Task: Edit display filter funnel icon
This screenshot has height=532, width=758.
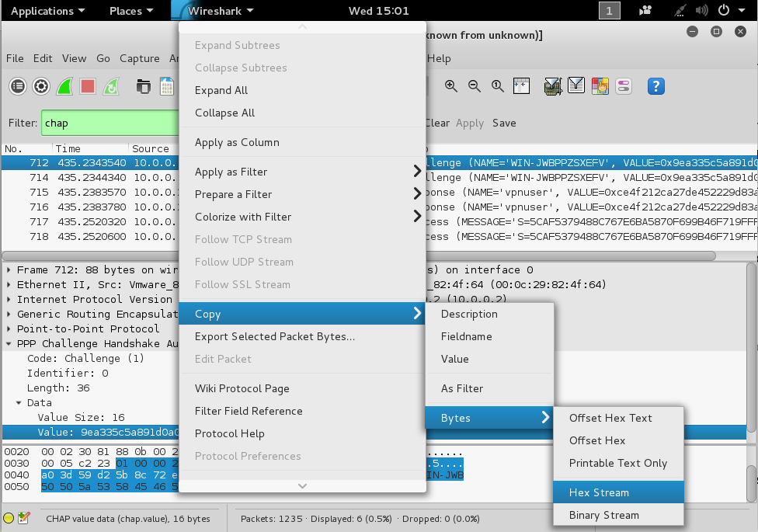Action: pos(576,85)
